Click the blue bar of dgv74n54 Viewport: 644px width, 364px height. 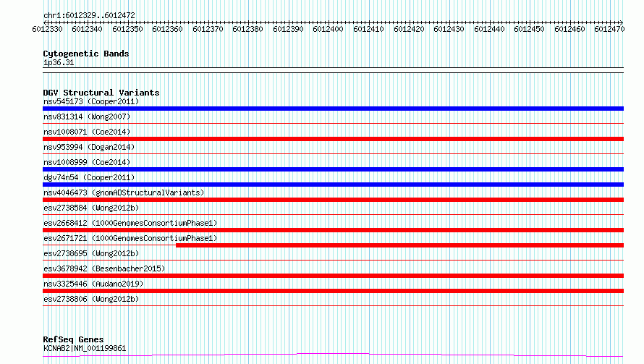333,185
